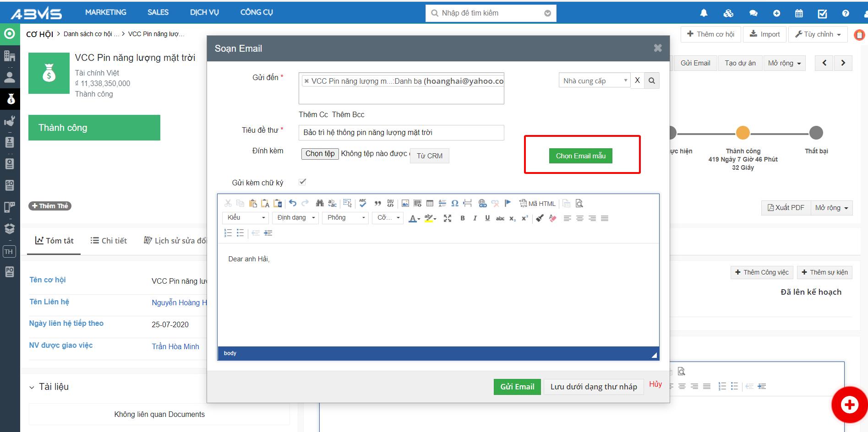Screen dimensions: 868x432
Task: Open the Kiểu style dropdown
Action: pyautogui.click(x=246, y=218)
